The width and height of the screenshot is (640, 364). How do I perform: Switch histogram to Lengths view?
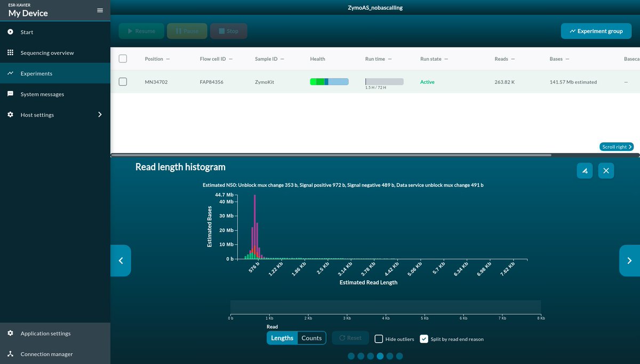[282, 338]
